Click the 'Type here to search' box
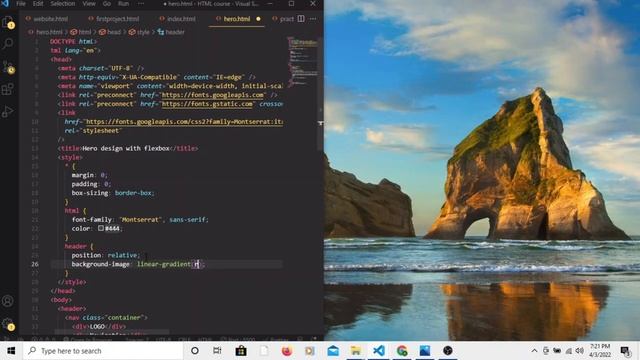 [x=103, y=351]
